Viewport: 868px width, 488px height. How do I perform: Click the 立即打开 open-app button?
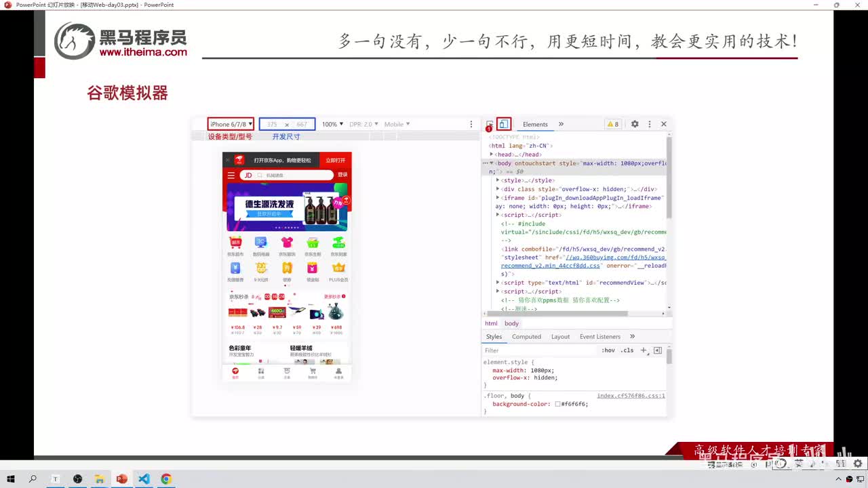click(336, 160)
